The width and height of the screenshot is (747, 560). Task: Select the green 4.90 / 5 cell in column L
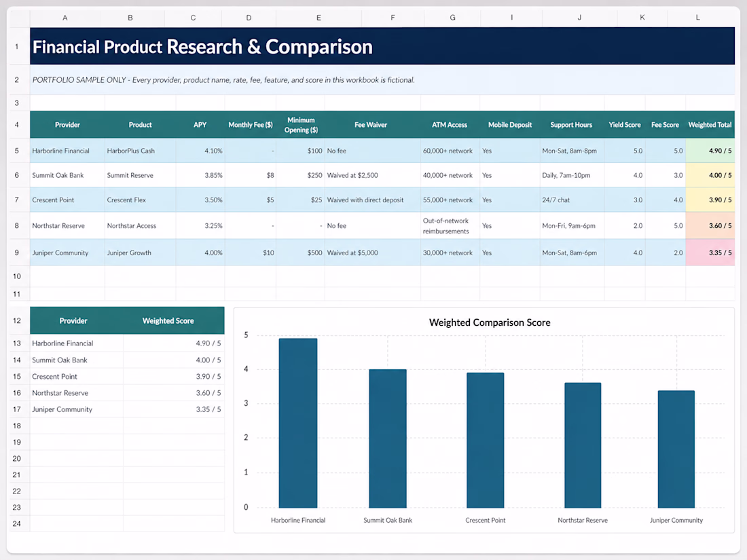[x=710, y=151]
